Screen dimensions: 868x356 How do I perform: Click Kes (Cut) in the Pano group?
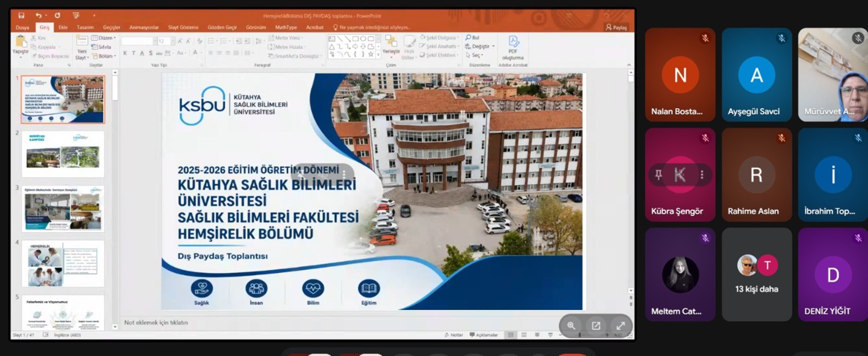(x=39, y=38)
